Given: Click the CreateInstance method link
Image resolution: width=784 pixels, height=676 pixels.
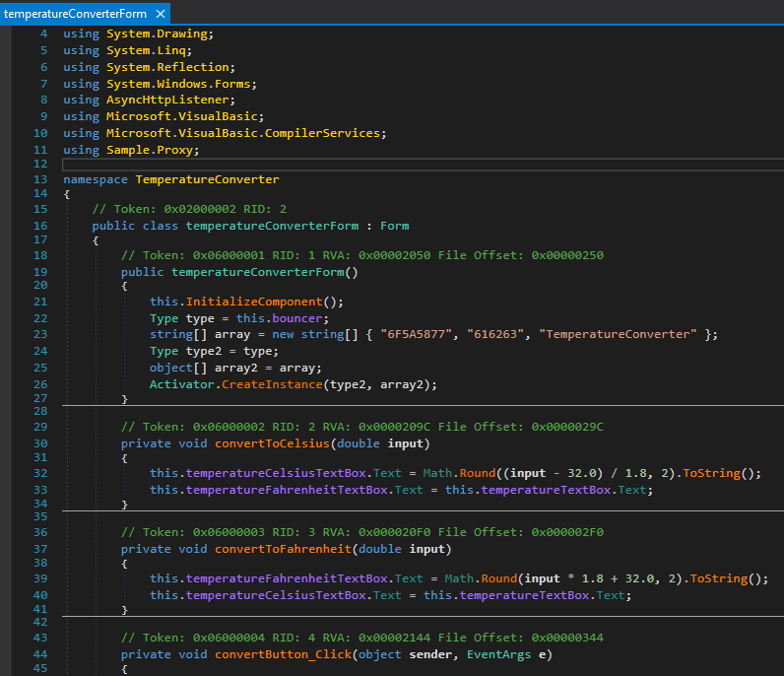Looking at the screenshot, I should pos(272,384).
